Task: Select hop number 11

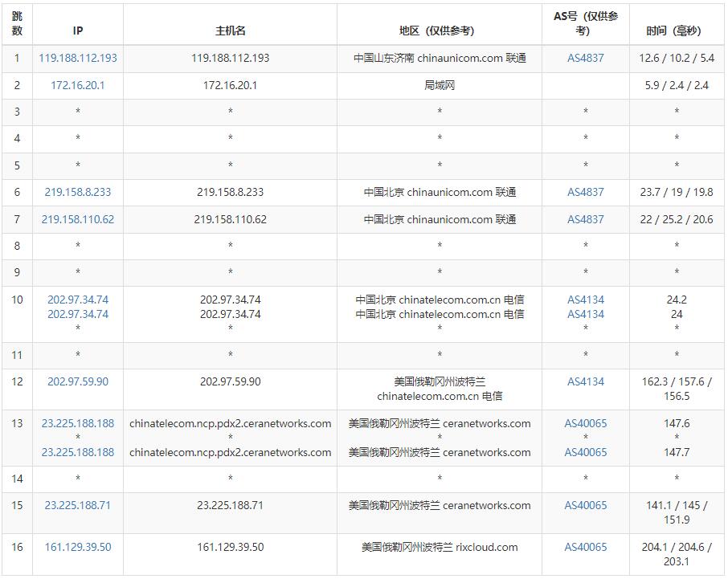Action: (17, 356)
